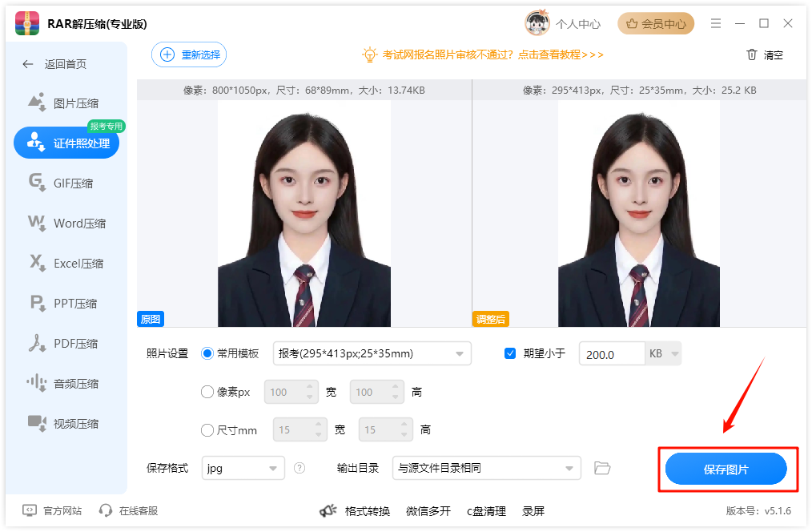812x532 pixels.
Task: Click the RAR app logo icon
Action: tap(27, 23)
